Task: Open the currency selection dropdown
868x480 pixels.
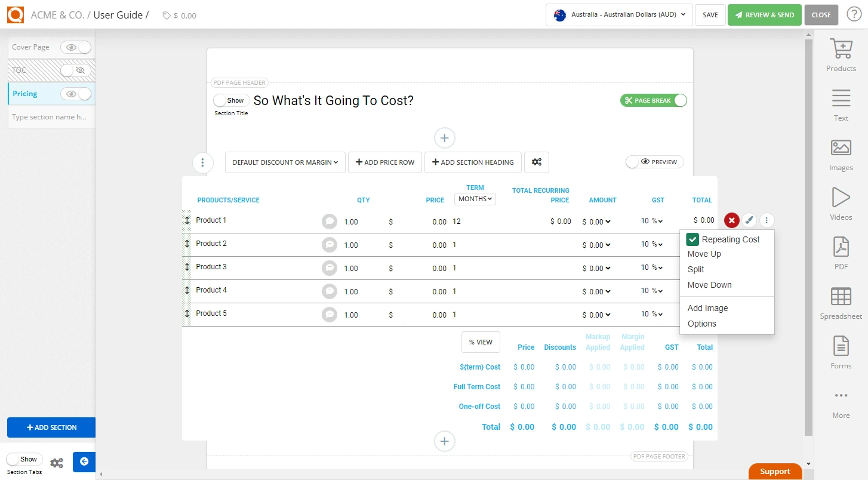Action: 618,15
